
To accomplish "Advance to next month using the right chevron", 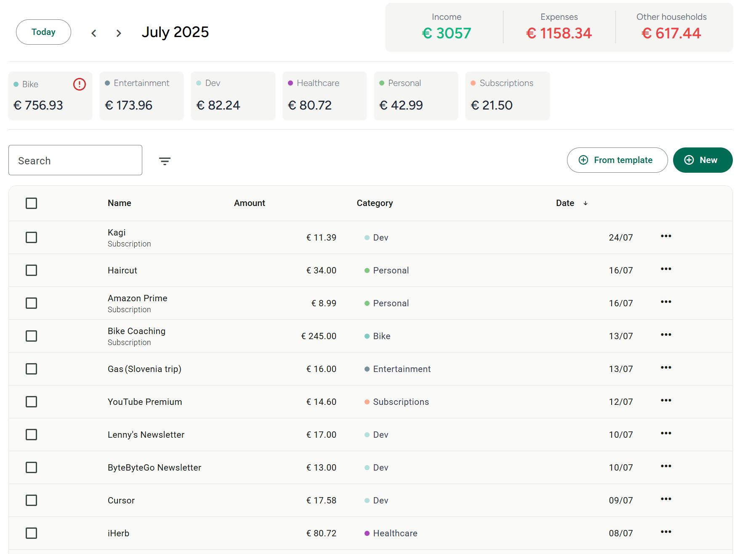I will (x=119, y=33).
